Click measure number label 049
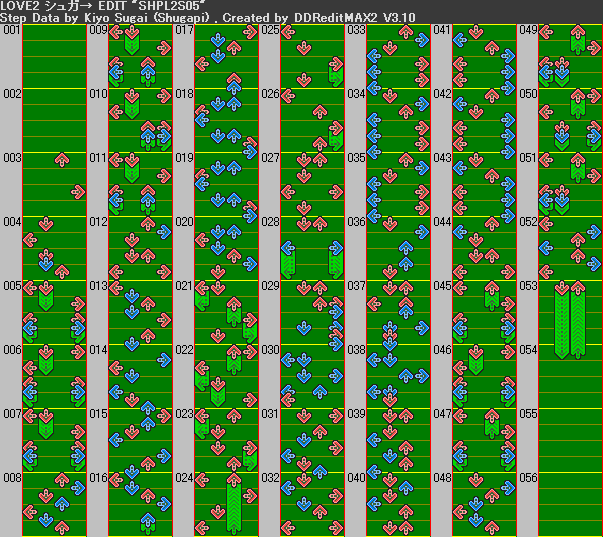Viewport: 603px width, 537px height. [x=528, y=30]
